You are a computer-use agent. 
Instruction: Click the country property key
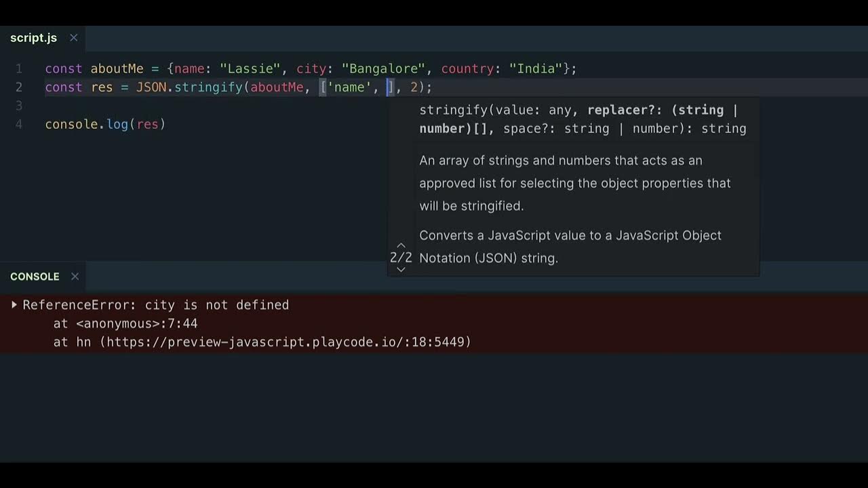click(468, 69)
